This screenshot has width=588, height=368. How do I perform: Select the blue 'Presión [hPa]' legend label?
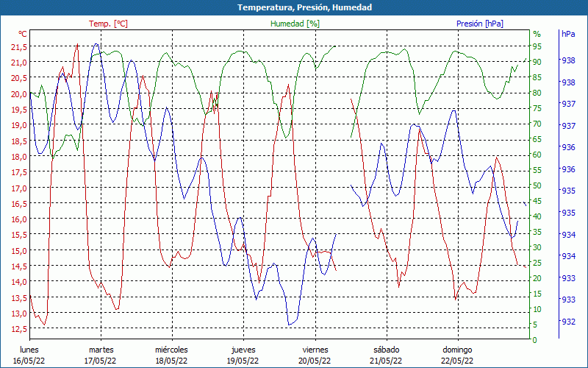coord(480,24)
